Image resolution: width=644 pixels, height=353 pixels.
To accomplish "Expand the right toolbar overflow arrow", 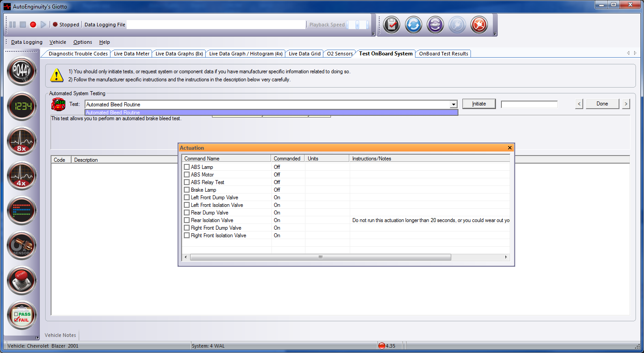I will click(x=495, y=34).
